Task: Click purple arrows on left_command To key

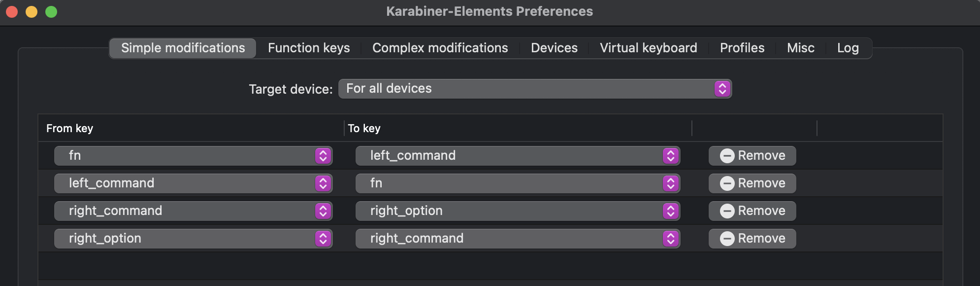Action: (670, 156)
